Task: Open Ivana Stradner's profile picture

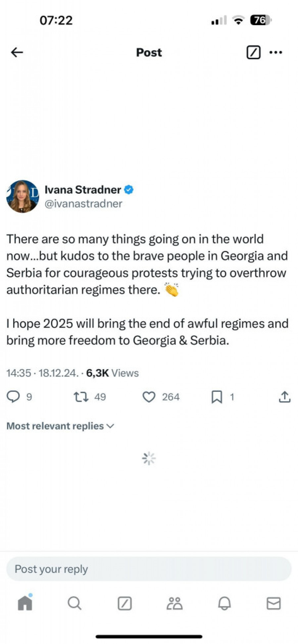Action: [x=23, y=196]
